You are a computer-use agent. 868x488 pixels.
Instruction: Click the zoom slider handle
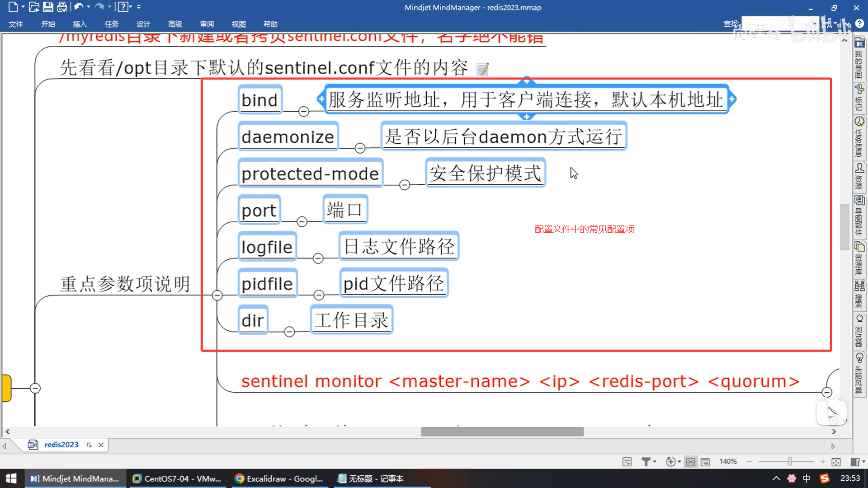[x=790, y=461]
